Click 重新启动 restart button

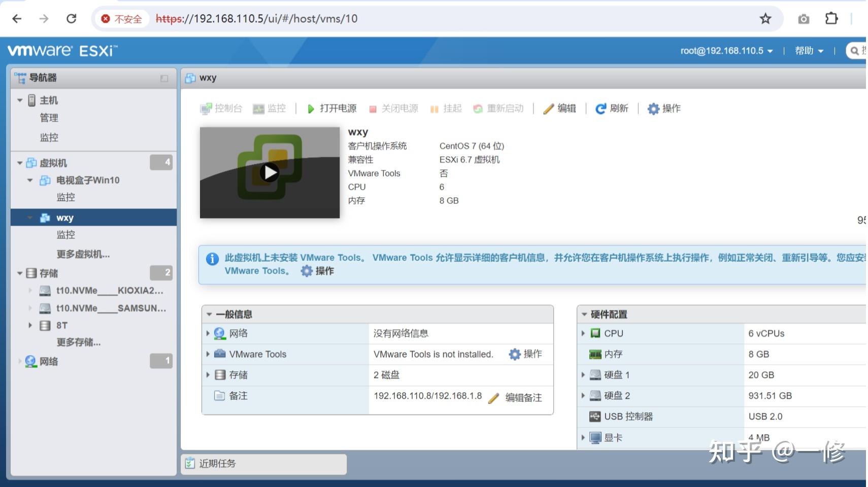498,109
